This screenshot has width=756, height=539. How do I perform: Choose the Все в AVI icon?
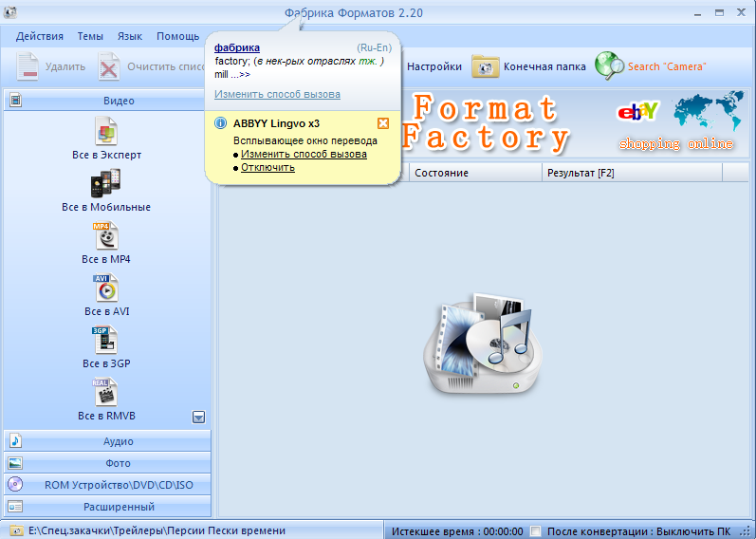coord(105,288)
